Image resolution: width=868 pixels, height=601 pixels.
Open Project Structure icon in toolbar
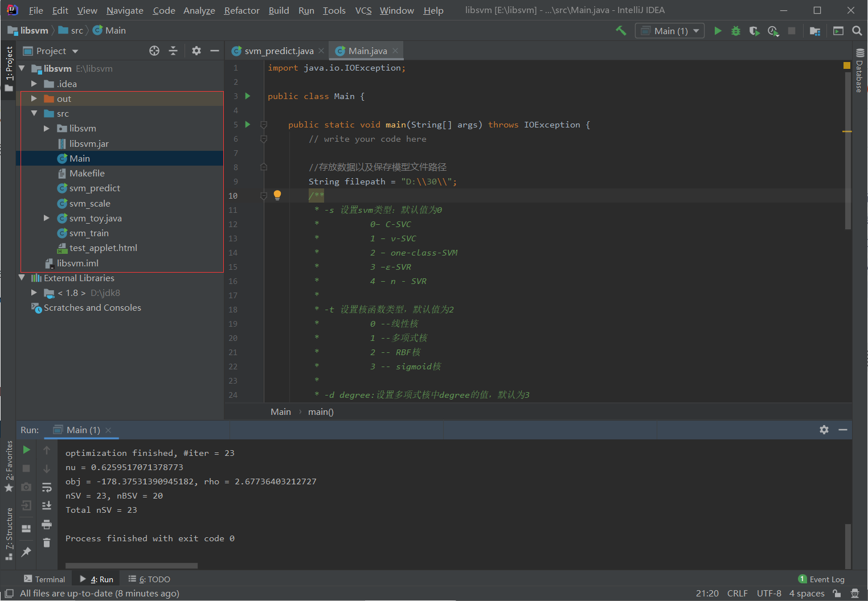[x=815, y=31]
